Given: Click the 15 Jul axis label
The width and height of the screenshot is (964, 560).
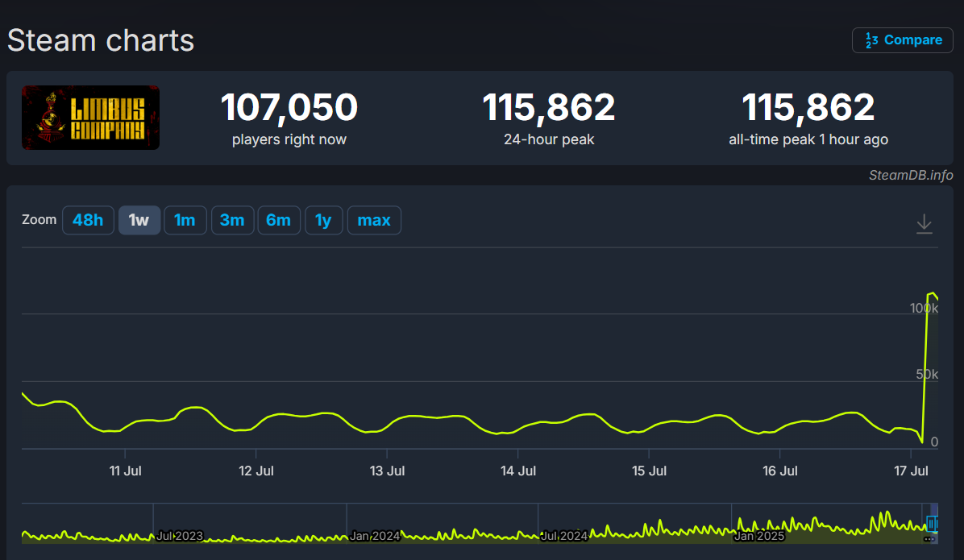Looking at the screenshot, I should [x=649, y=471].
